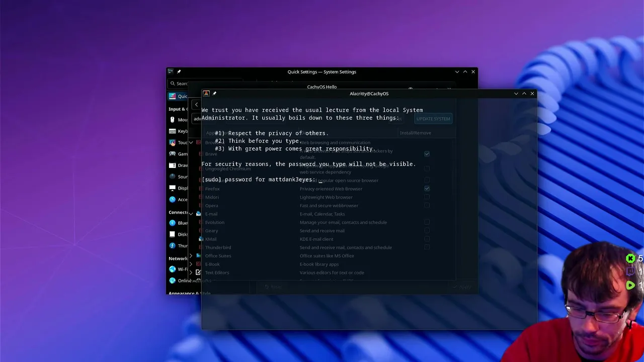Screen dimensions: 644x362
Task: Check Evolution install checkbox
Action: point(427,222)
